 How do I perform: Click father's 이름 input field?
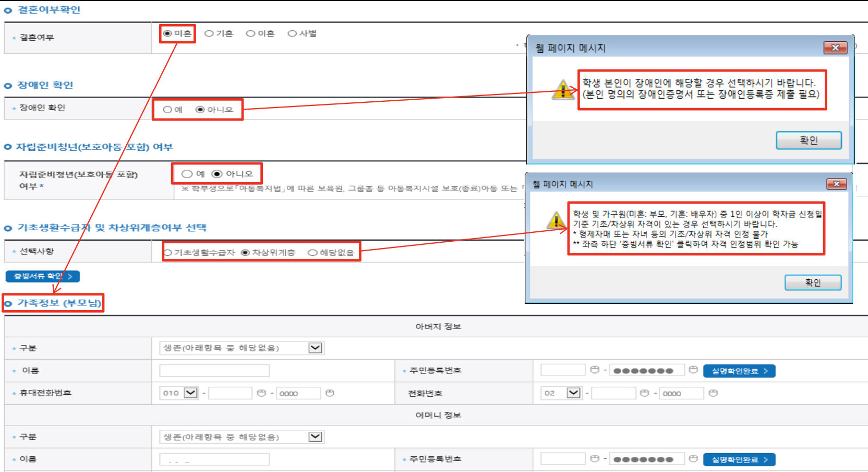tap(214, 370)
